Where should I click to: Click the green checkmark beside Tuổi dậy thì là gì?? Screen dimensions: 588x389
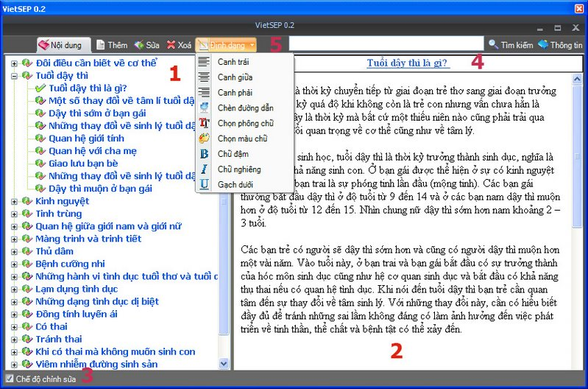40,88
